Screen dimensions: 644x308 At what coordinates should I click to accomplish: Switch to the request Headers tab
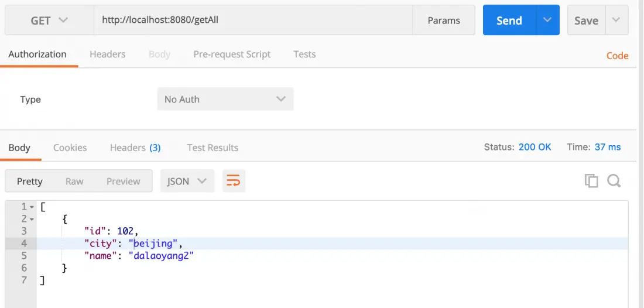click(107, 54)
